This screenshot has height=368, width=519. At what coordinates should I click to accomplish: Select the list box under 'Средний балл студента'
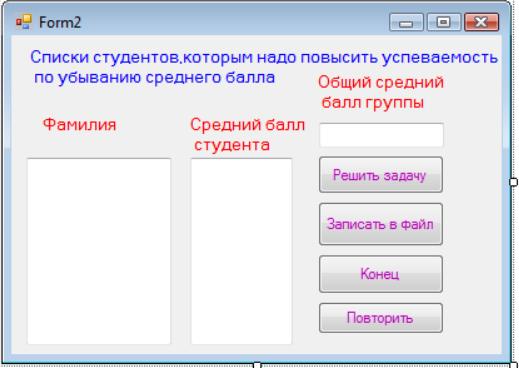pos(241,251)
